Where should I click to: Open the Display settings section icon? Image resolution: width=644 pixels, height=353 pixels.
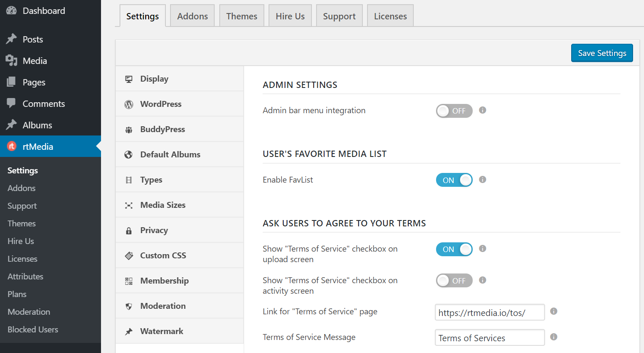[x=128, y=78]
